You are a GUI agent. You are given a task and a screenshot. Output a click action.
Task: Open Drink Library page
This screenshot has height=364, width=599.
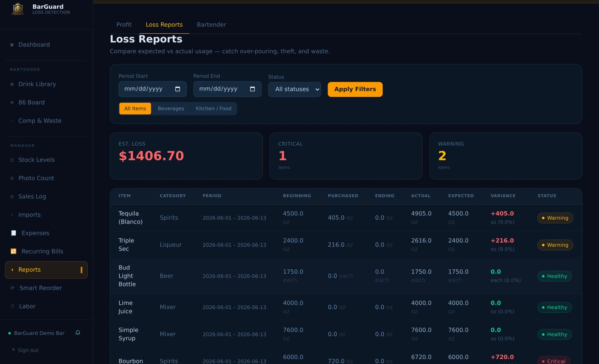(x=46, y=84)
